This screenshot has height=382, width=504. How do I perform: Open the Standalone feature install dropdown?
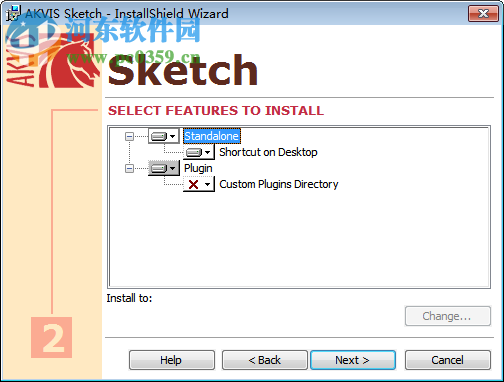pyautogui.click(x=164, y=136)
